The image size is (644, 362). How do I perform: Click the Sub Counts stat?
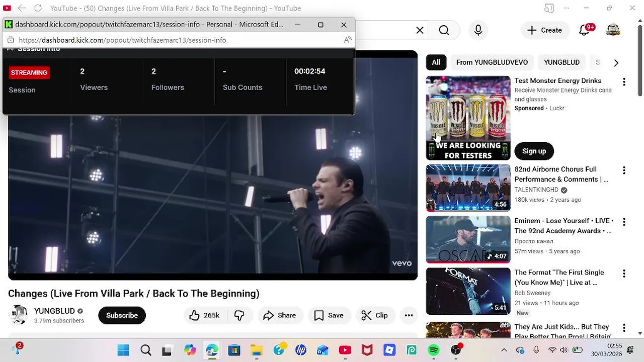click(243, 79)
